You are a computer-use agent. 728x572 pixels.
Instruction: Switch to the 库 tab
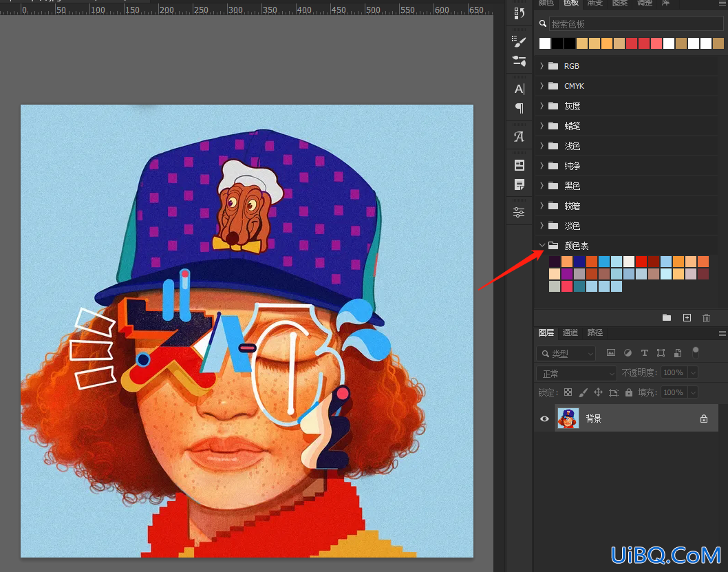coord(666,3)
